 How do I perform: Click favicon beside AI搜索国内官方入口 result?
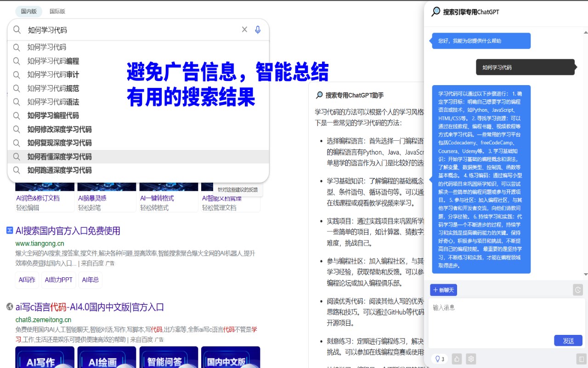(10, 230)
